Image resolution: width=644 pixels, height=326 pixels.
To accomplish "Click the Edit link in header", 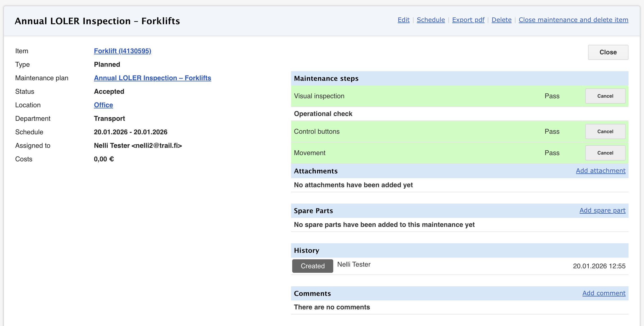I will point(403,20).
